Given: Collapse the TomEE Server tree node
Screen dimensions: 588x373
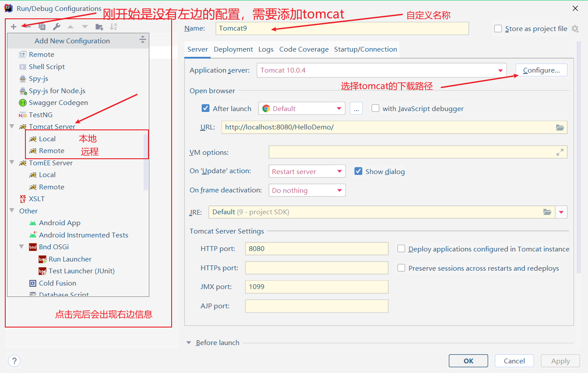Looking at the screenshot, I should 12,163.
